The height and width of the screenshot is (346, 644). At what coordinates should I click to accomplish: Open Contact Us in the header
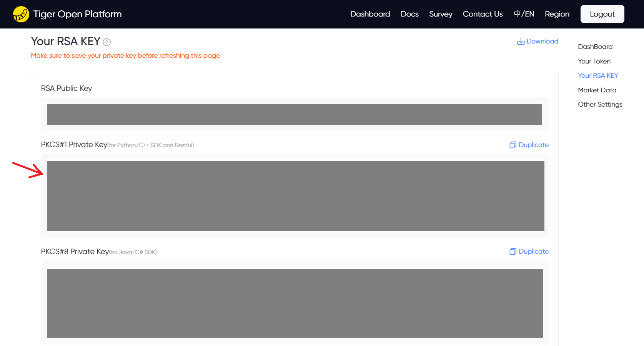point(483,14)
